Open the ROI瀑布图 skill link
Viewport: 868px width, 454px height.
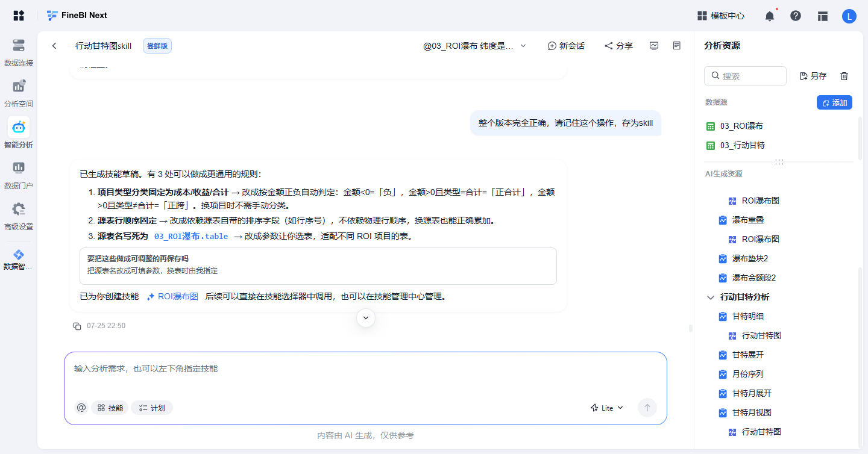(x=172, y=297)
